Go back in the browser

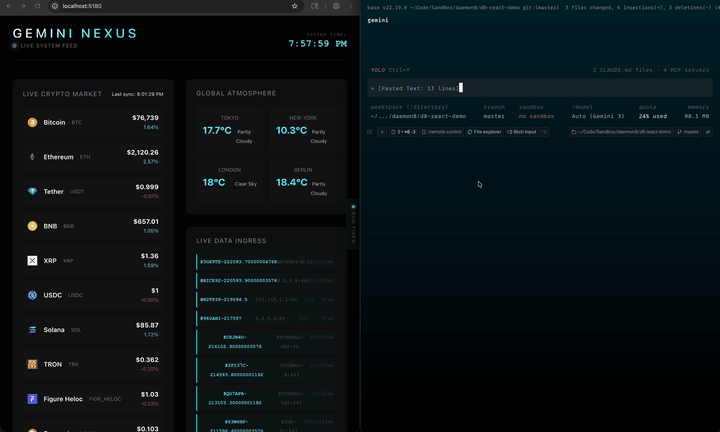pyautogui.click(x=9, y=6)
